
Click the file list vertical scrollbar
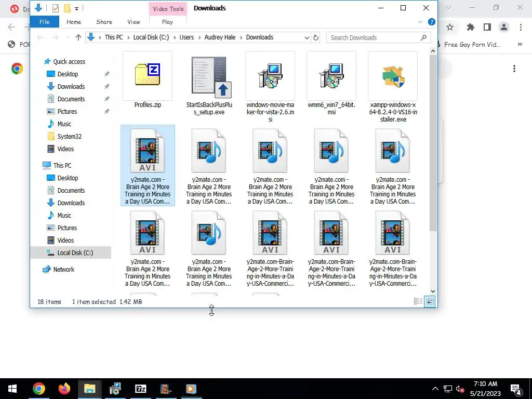[x=433, y=143]
